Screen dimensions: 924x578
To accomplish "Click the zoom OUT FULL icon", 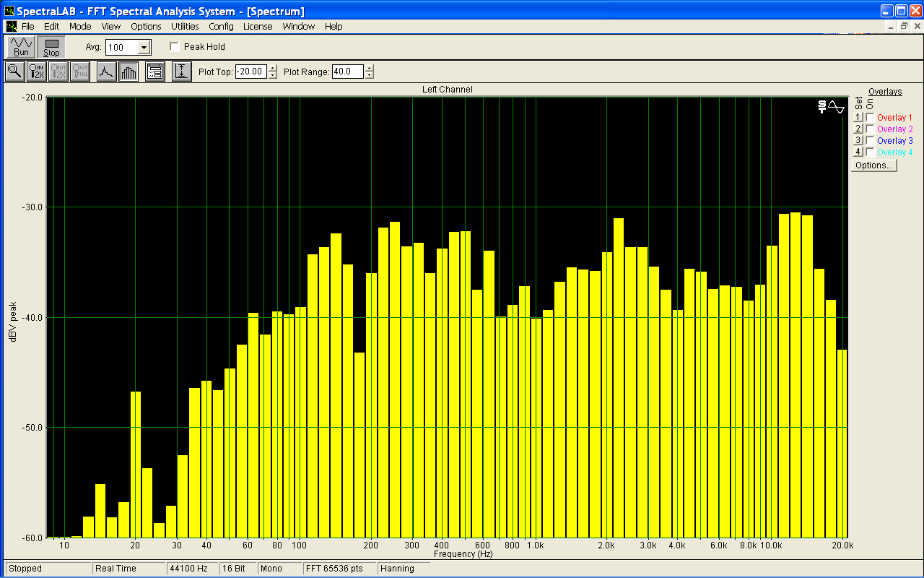I will [79, 72].
